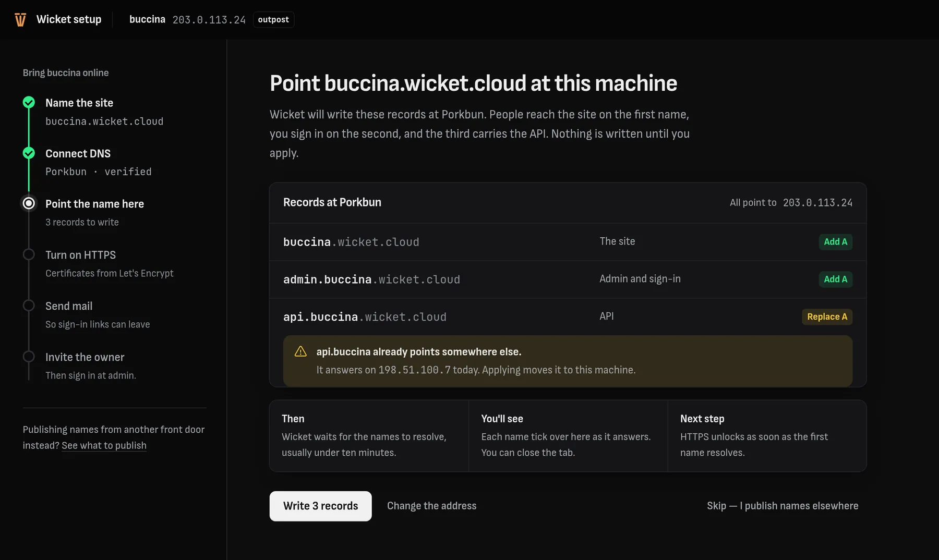939x560 pixels.
Task: Click the outpost tag in the header
Action: (273, 19)
